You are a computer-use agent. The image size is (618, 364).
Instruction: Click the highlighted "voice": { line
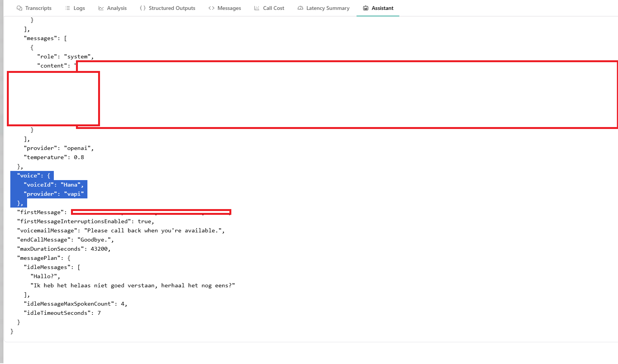[x=34, y=176]
